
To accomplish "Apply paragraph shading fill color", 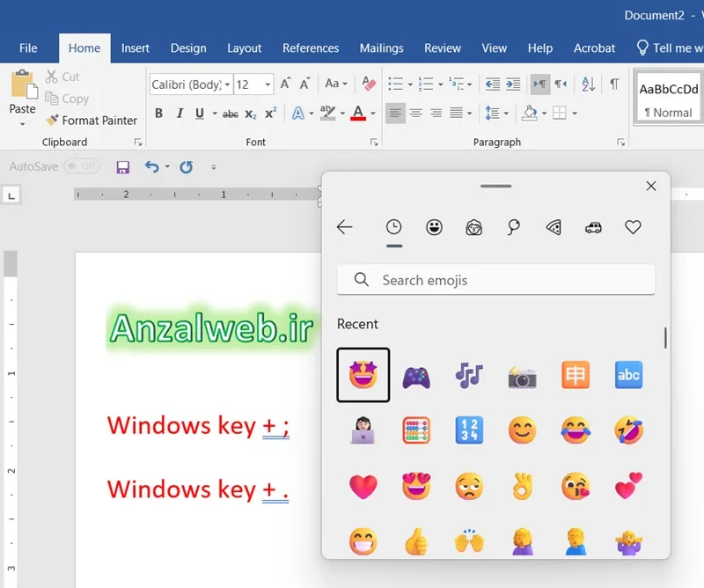I will click(x=530, y=114).
